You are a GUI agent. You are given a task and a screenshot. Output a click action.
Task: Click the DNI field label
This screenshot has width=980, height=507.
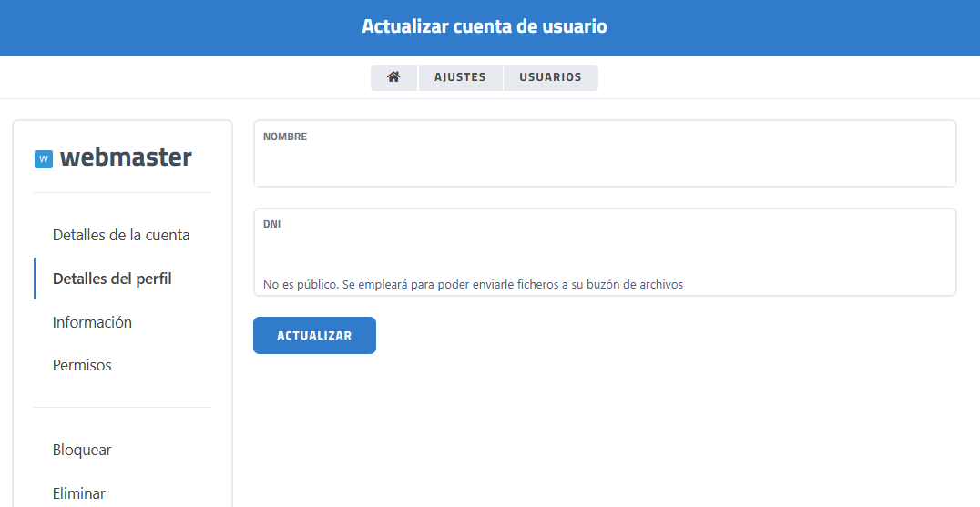point(271,224)
